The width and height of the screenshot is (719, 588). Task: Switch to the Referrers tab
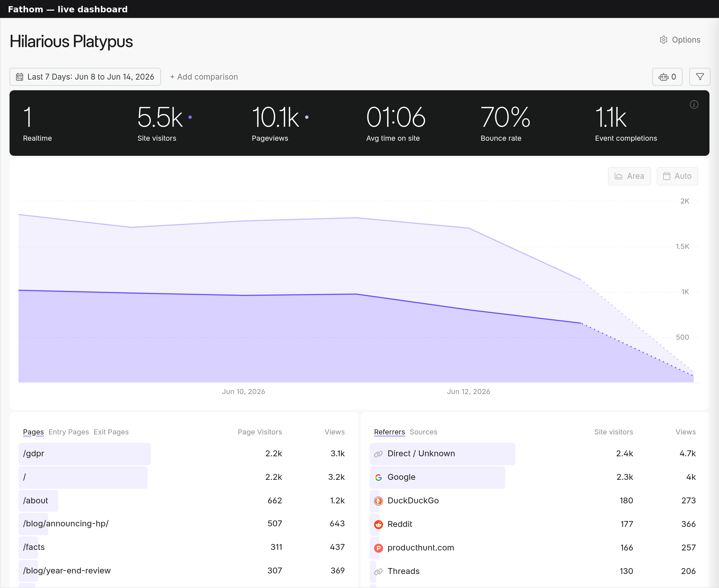(x=389, y=432)
